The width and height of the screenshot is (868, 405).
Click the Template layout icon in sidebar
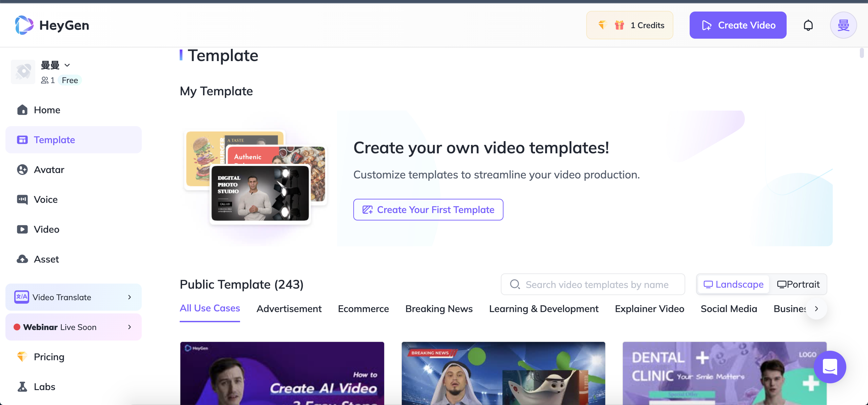tap(22, 140)
